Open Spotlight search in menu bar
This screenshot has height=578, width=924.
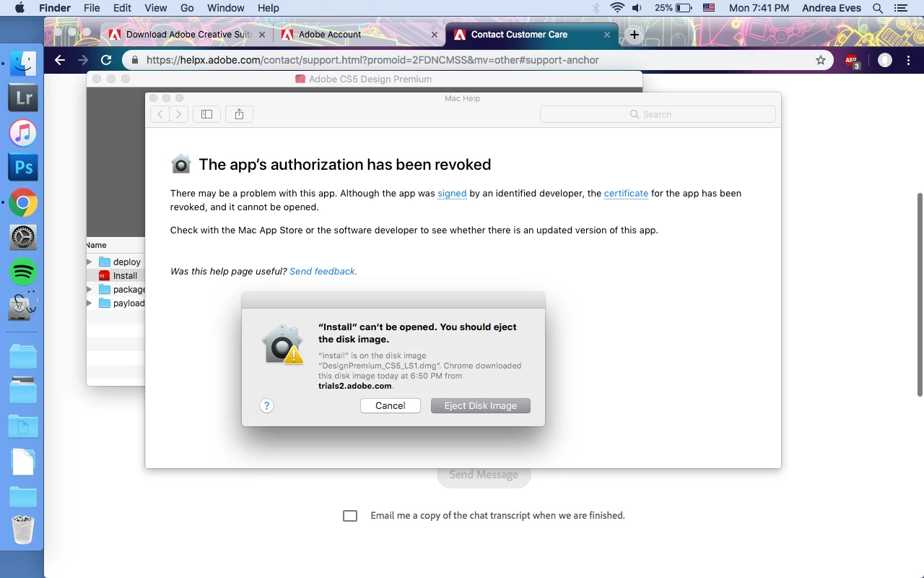(x=878, y=8)
